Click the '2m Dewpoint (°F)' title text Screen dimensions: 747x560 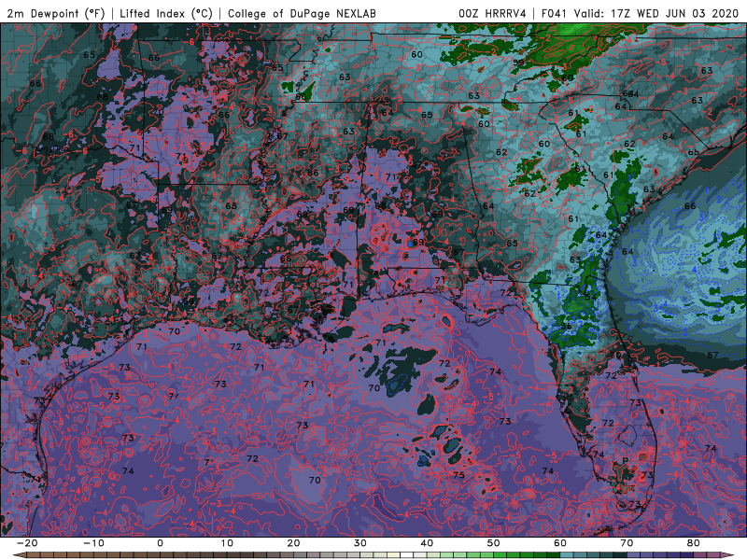coord(56,13)
